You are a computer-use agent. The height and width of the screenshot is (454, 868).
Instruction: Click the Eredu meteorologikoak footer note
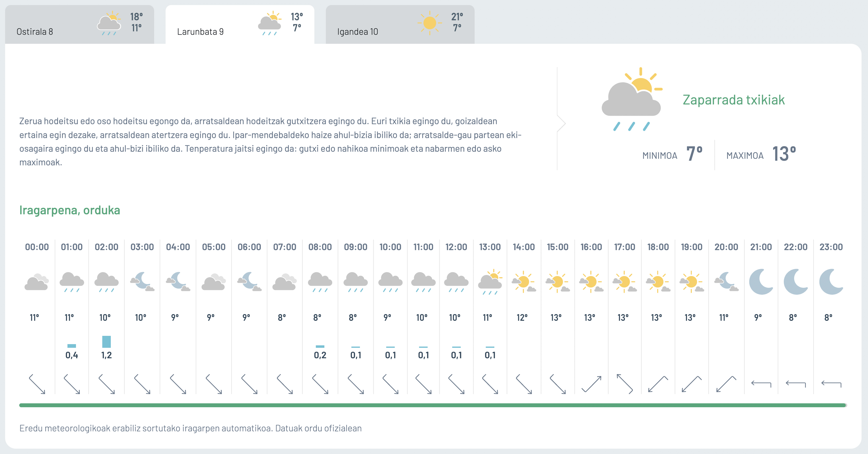coord(190,428)
